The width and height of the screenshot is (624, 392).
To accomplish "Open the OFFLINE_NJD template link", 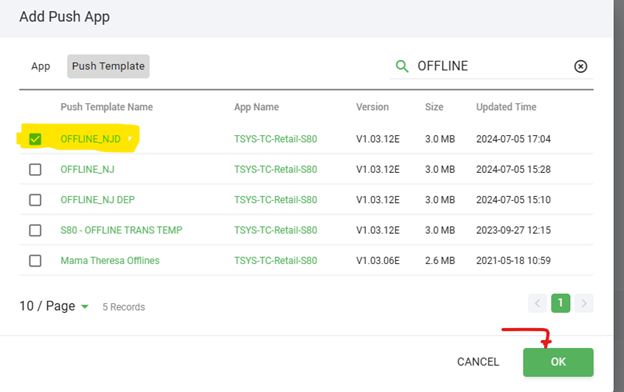I will (x=90, y=139).
